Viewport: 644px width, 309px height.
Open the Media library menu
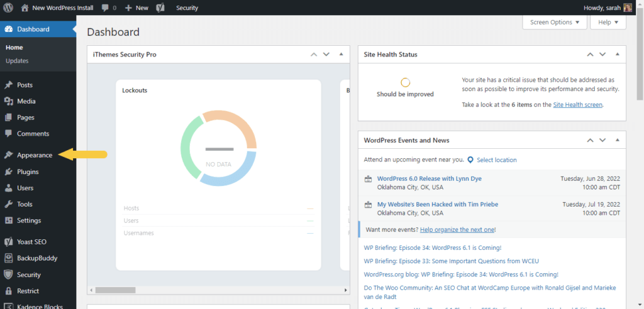coord(26,101)
